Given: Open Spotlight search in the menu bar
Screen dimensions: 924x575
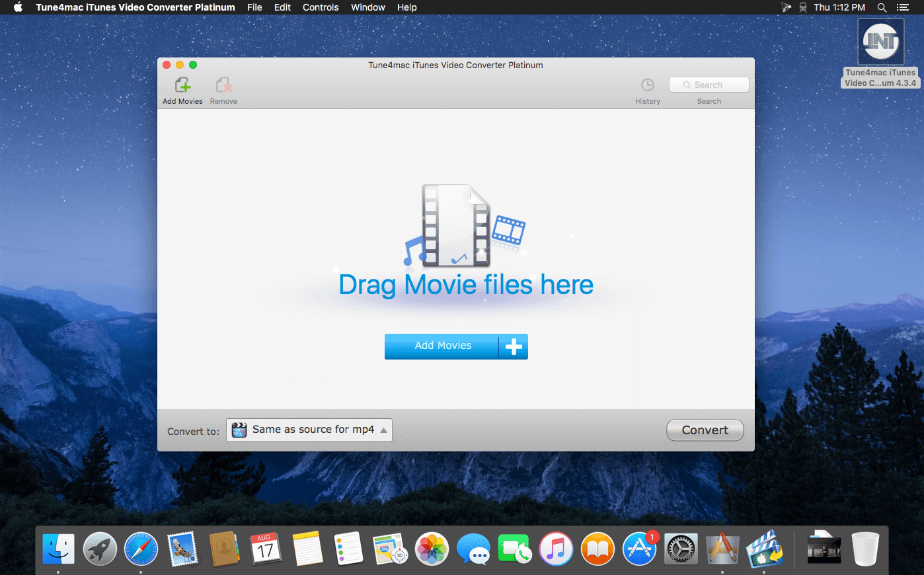Looking at the screenshot, I should 882,7.
